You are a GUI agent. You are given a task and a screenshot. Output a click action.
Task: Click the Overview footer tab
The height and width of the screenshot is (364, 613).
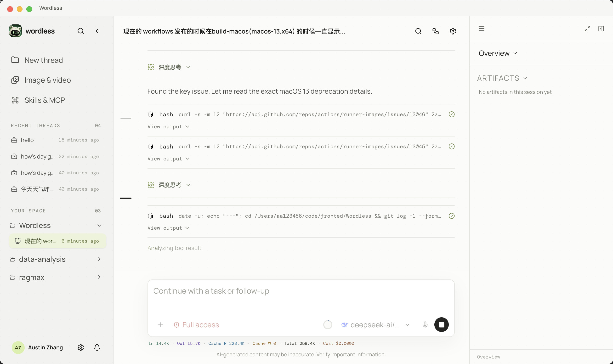tap(488, 357)
